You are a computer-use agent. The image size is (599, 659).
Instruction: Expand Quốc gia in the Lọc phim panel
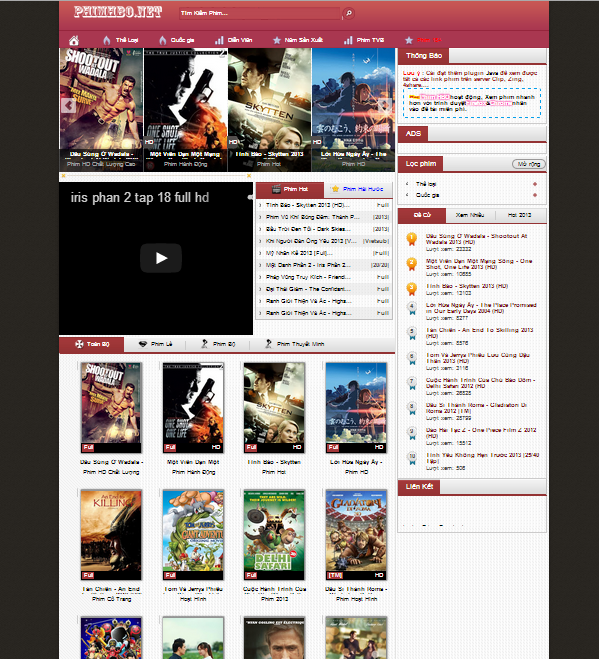pos(427,195)
